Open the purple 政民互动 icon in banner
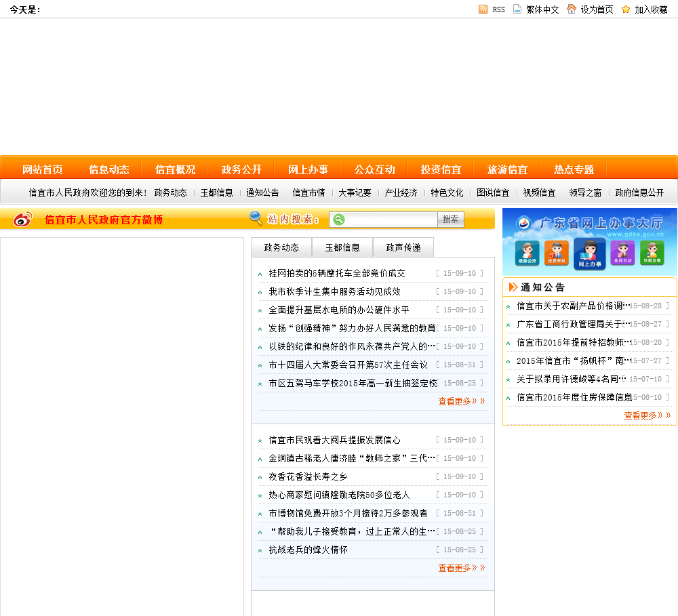678x616 pixels. tap(622, 253)
